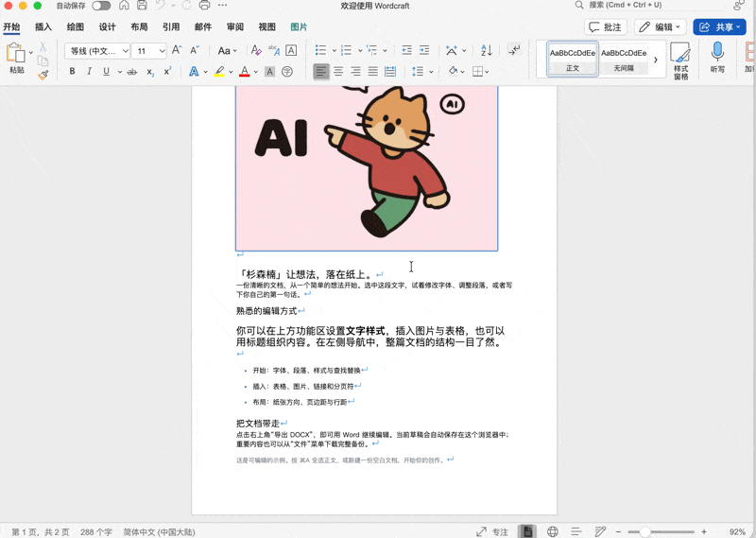This screenshot has height=538, width=756.
Task: Click the web layout globe icon
Action: point(553,531)
